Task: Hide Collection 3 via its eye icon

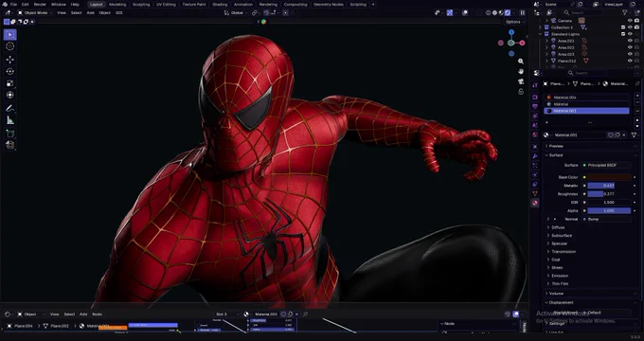Action: pos(630,27)
